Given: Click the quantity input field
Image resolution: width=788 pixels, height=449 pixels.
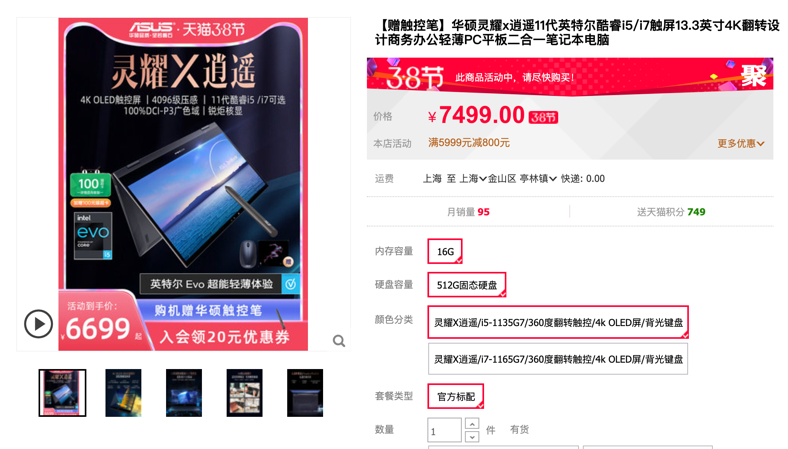Looking at the screenshot, I should tap(444, 431).
